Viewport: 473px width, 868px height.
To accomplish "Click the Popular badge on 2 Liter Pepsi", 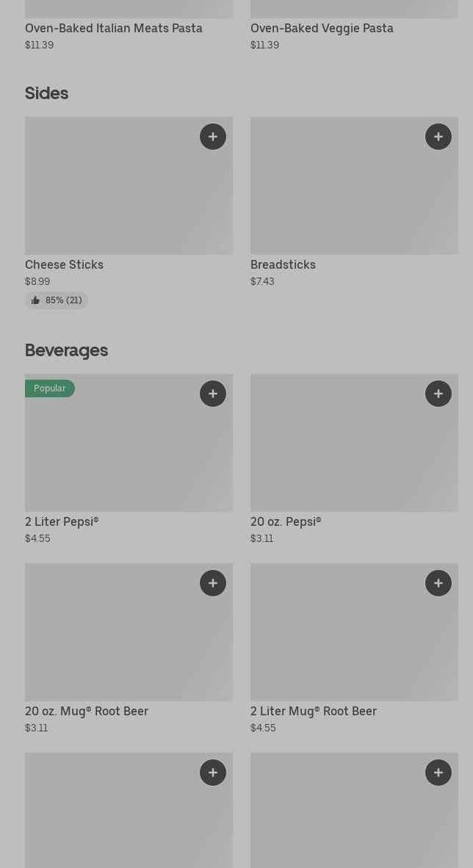I will point(50,388).
